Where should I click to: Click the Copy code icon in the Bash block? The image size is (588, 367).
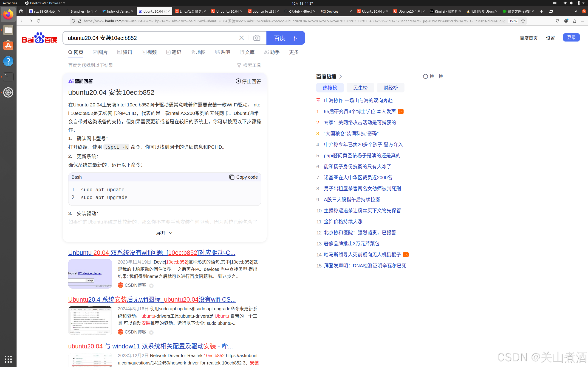point(232,177)
